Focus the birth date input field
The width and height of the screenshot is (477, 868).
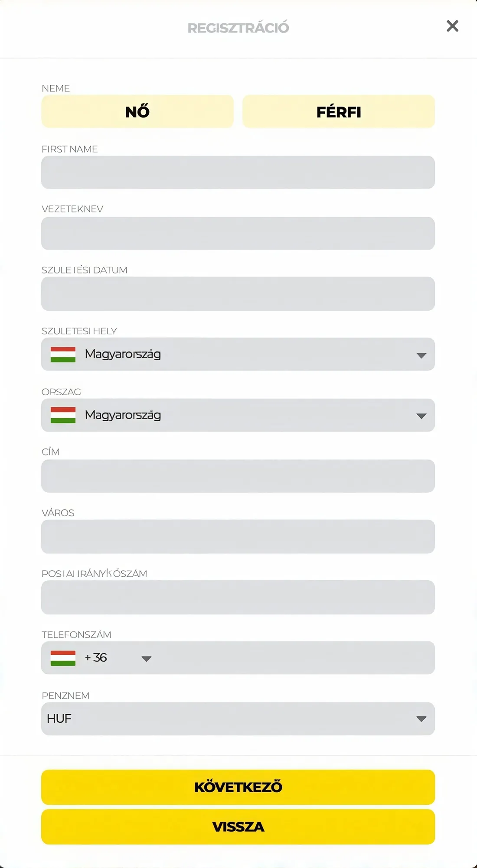(x=238, y=294)
